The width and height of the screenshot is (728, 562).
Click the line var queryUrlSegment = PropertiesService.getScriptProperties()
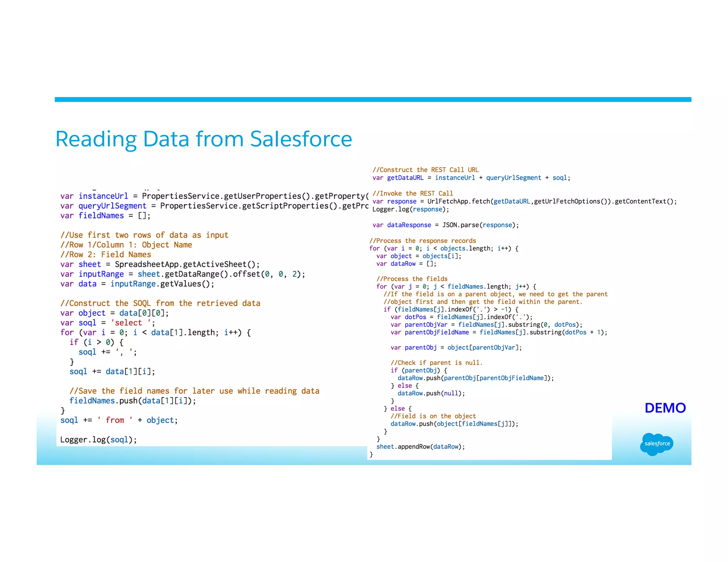click(214, 206)
